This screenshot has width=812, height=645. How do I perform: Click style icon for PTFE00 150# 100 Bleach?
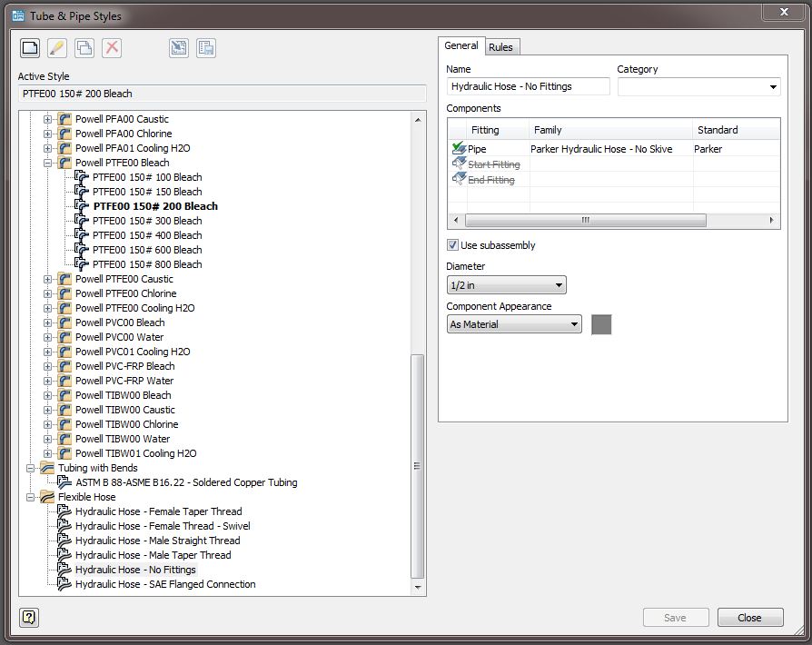pyautogui.click(x=82, y=177)
